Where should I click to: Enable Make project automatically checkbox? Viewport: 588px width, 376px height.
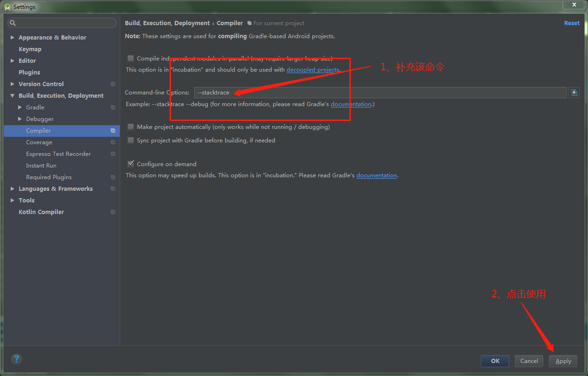(x=131, y=127)
